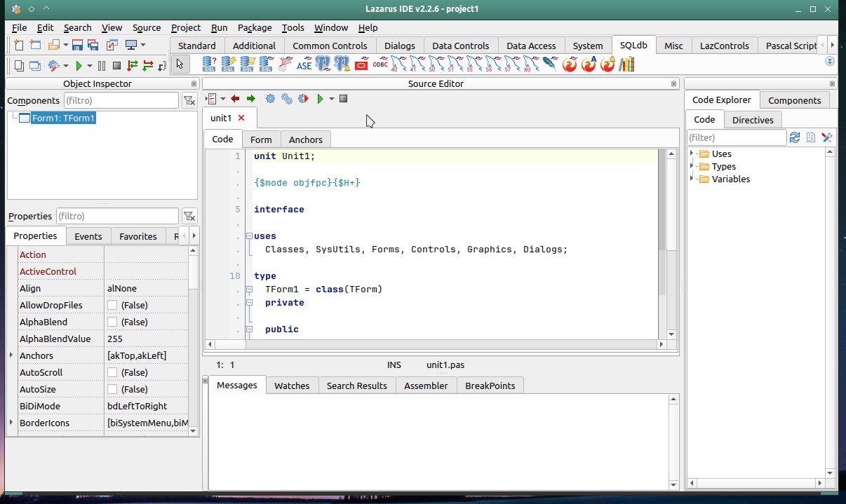
Task: Pick the TSQLQuery component icon
Action: (209, 64)
